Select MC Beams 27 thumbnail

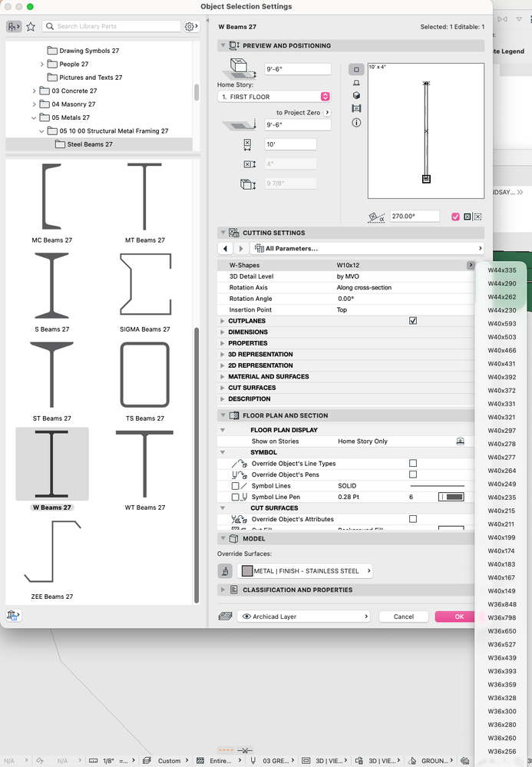52,197
